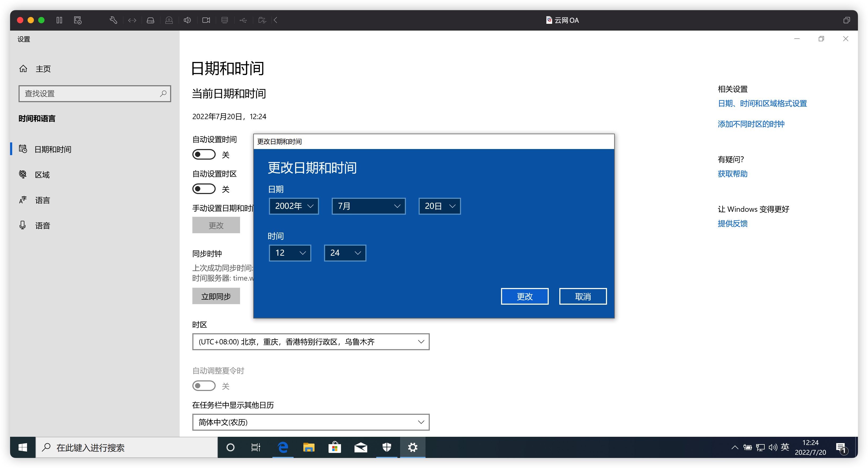The image size is (868, 468).
Task: Open Microsoft Store from the taskbar
Action: tap(335, 447)
